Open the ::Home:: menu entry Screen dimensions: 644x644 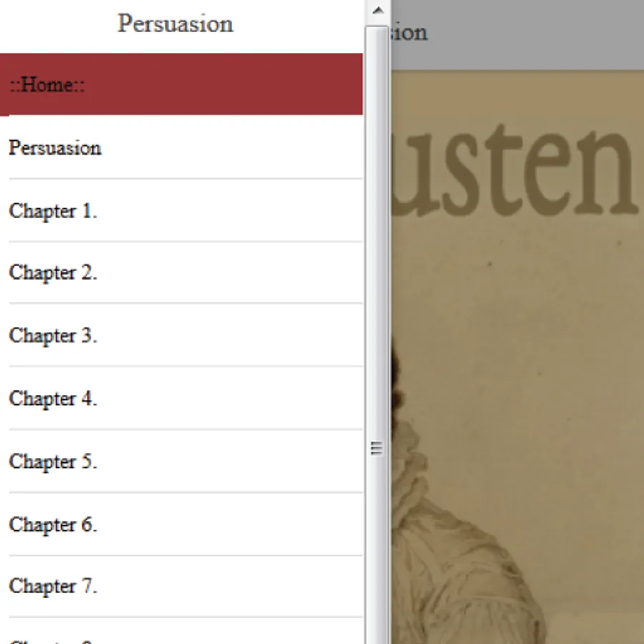click(181, 84)
